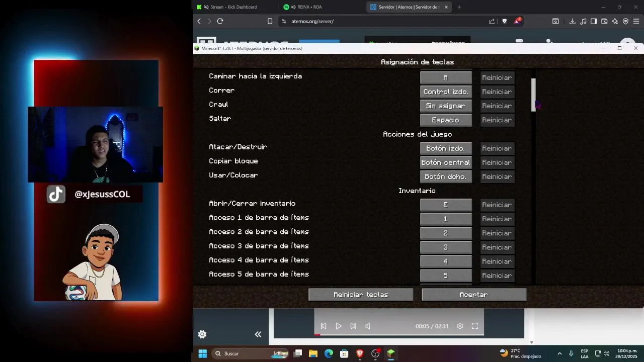This screenshot has width=644, height=362.
Task: Open Microsoft Store from the taskbar
Action: pyautogui.click(x=344, y=353)
